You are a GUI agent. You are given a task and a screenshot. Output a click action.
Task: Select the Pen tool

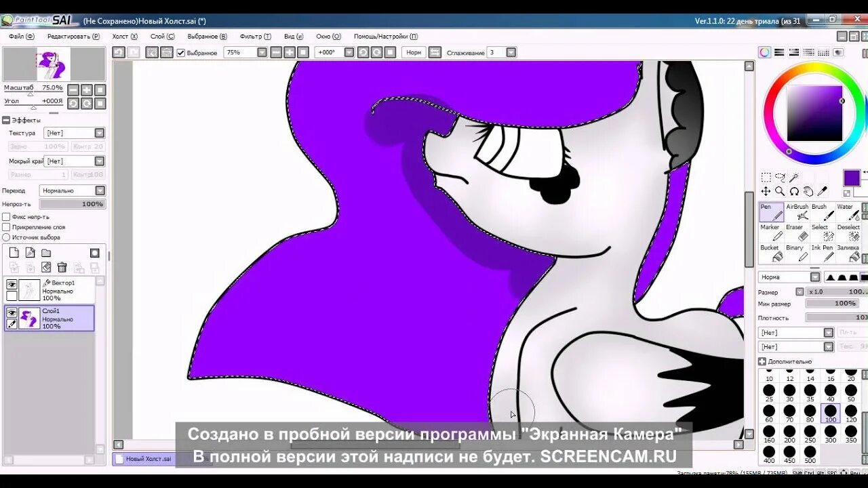click(x=771, y=212)
